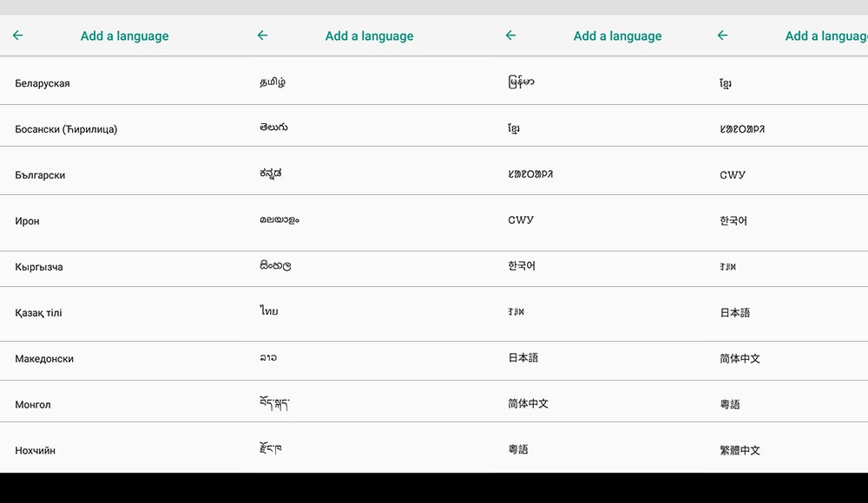Add Монгол as a language
This screenshot has height=503, width=868.
coord(33,405)
